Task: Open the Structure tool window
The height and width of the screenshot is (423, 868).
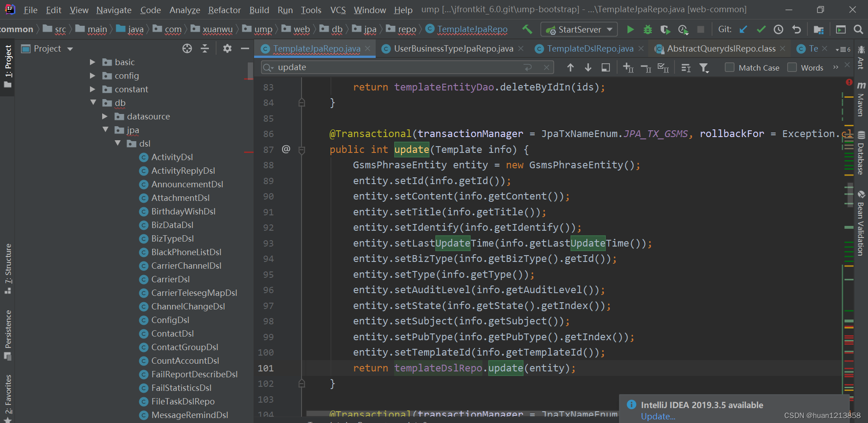Action: pos(8,269)
